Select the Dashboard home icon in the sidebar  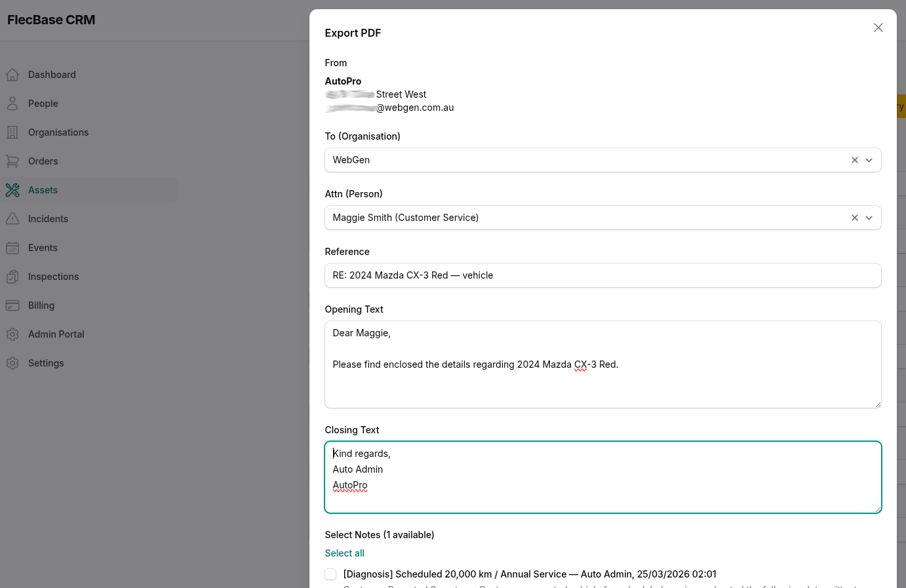12,75
